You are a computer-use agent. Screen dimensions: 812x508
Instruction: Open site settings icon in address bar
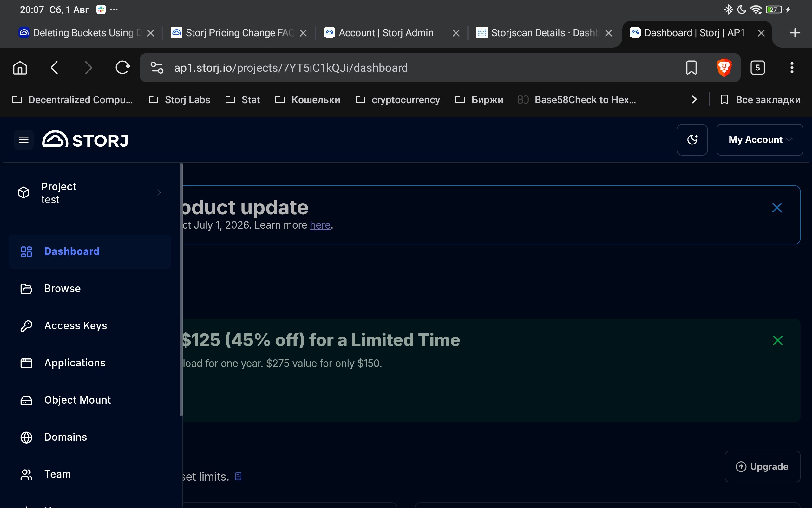(157, 68)
